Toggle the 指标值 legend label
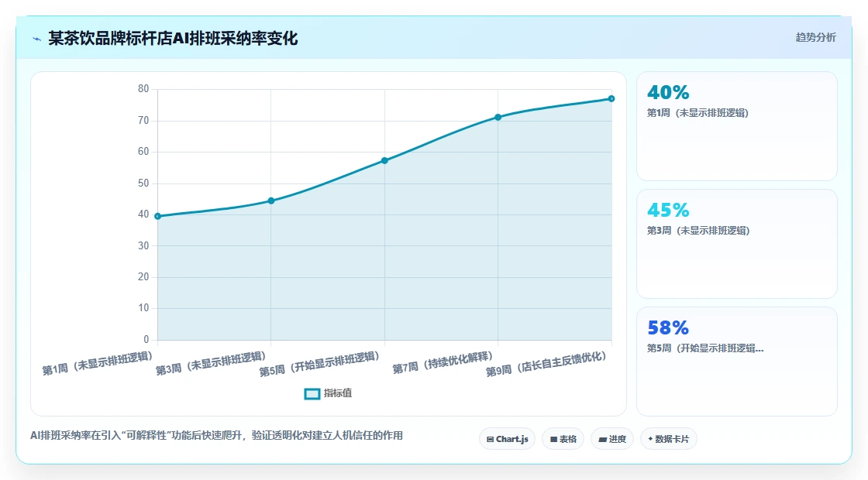Viewport: 868px width, 480px height. 338,393
